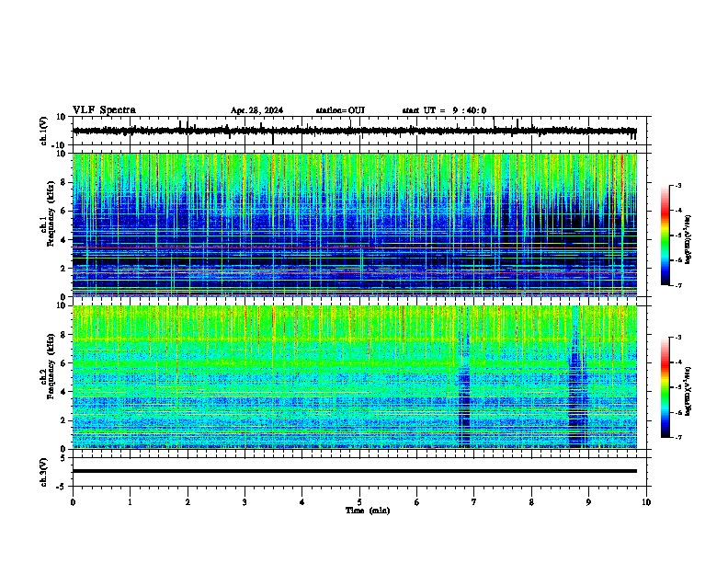Screen dimensions: 728x563
Task: Click the "3" tick label on time axis
Action: click(245, 502)
